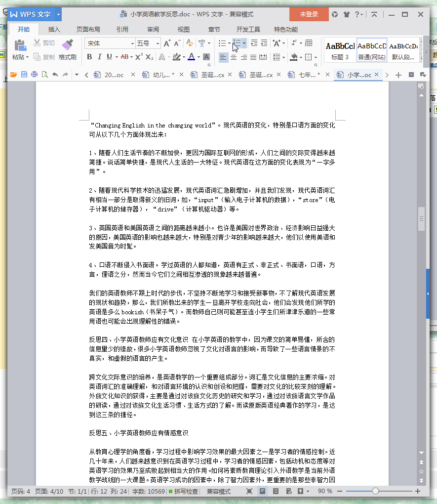Click the Format Painter brush icon
This screenshot has width=437, height=504.
tap(68, 44)
